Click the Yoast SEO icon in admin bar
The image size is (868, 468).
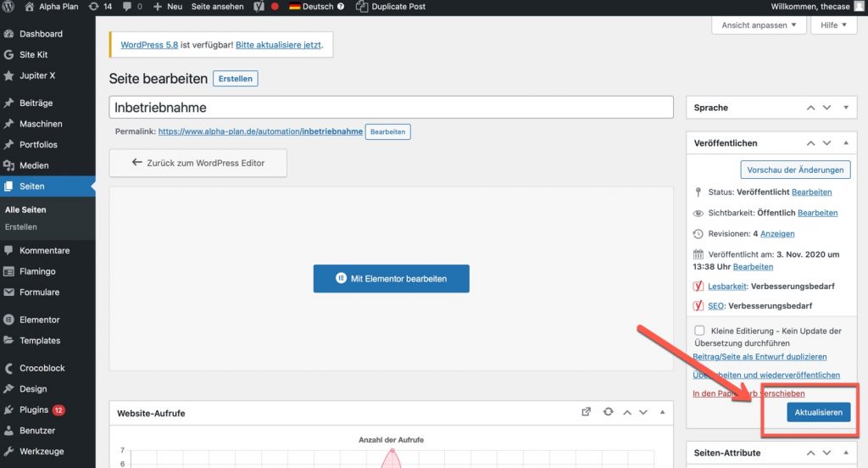pos(259,7)
